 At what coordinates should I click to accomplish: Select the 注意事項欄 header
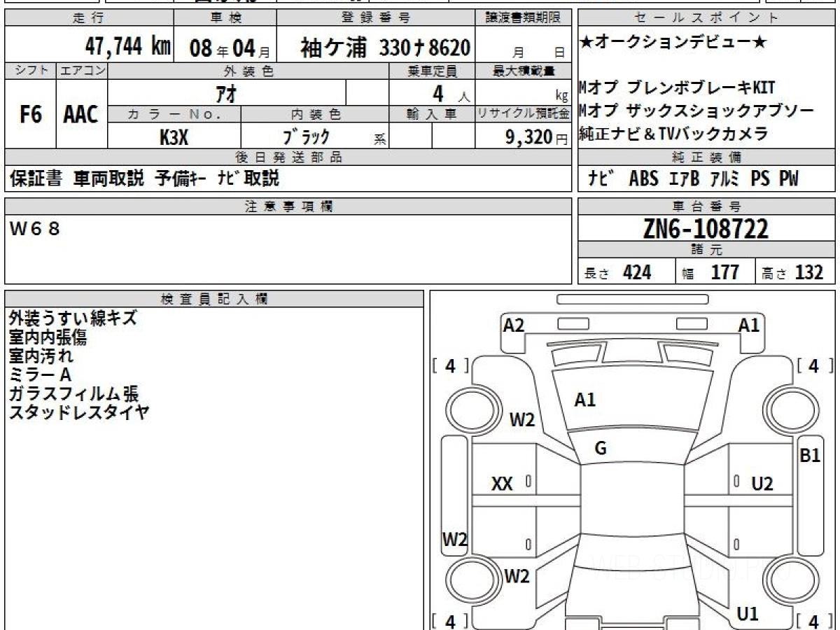288,206
